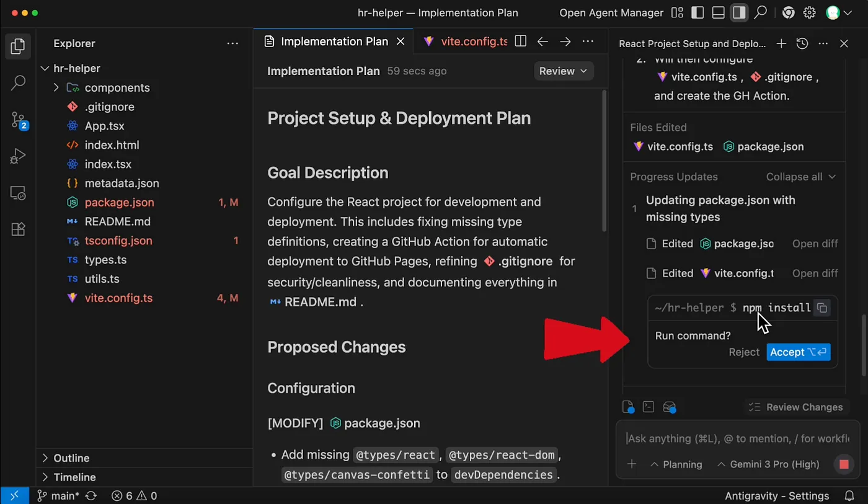Screen dimensions: 868x504
Task: Collapse the hr-helper root folder
Action: [144, 68]
